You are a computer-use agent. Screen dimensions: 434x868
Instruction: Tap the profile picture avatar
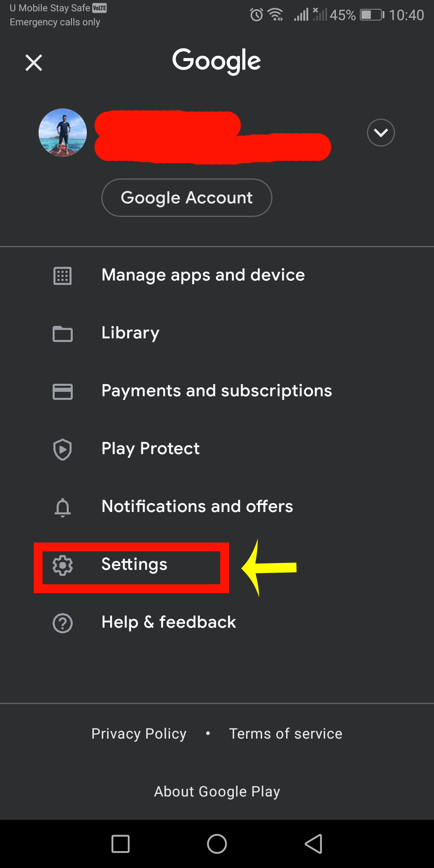pos(62,133)
